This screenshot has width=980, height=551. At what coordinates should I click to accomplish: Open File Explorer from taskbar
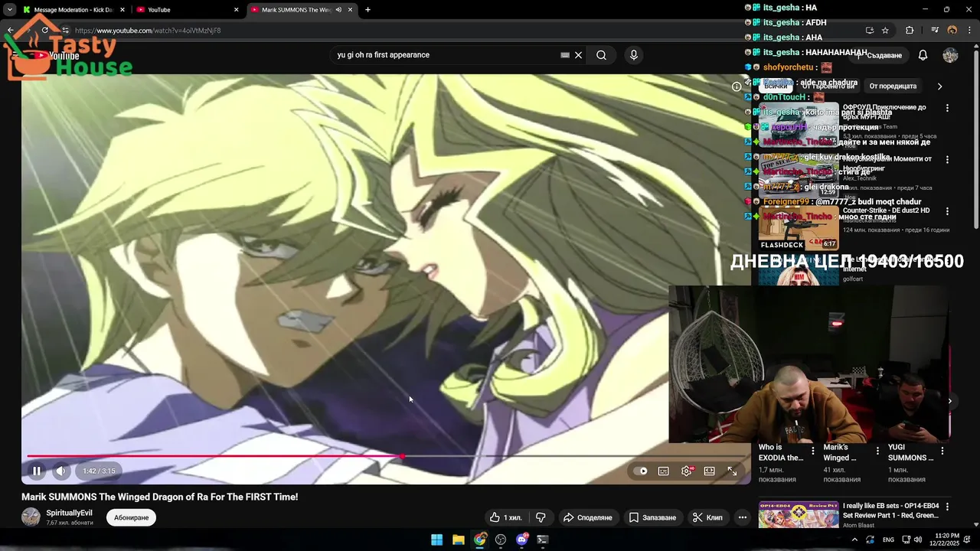pos(458,540)
